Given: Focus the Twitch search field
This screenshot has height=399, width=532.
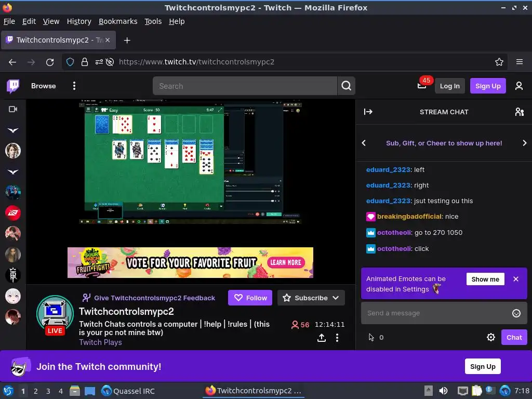Looking at the screenshot, I should point(245,86).
